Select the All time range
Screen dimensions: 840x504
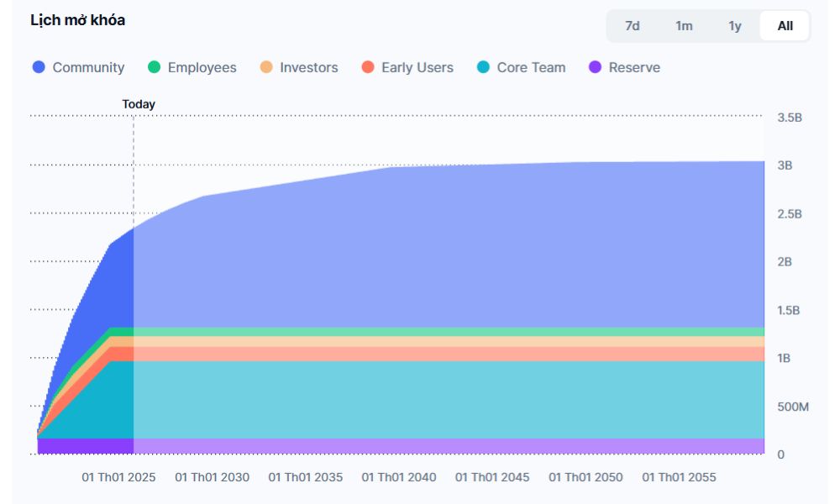pos(785,26)
